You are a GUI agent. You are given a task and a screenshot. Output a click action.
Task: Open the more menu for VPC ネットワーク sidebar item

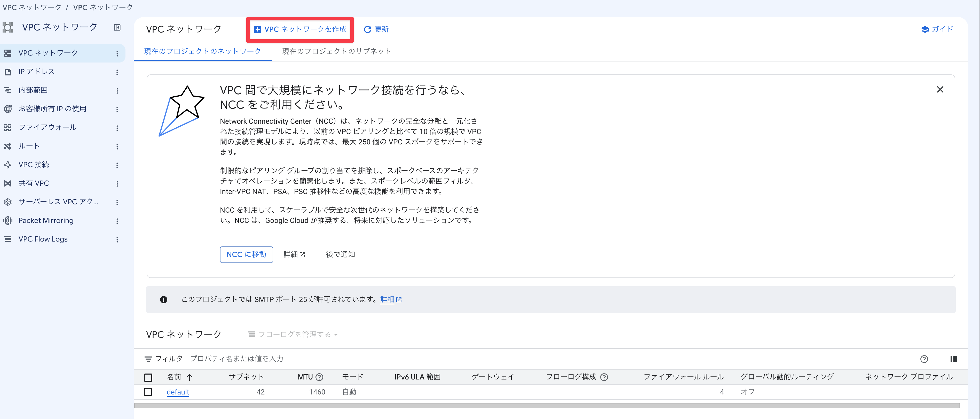tap(117, 54)
